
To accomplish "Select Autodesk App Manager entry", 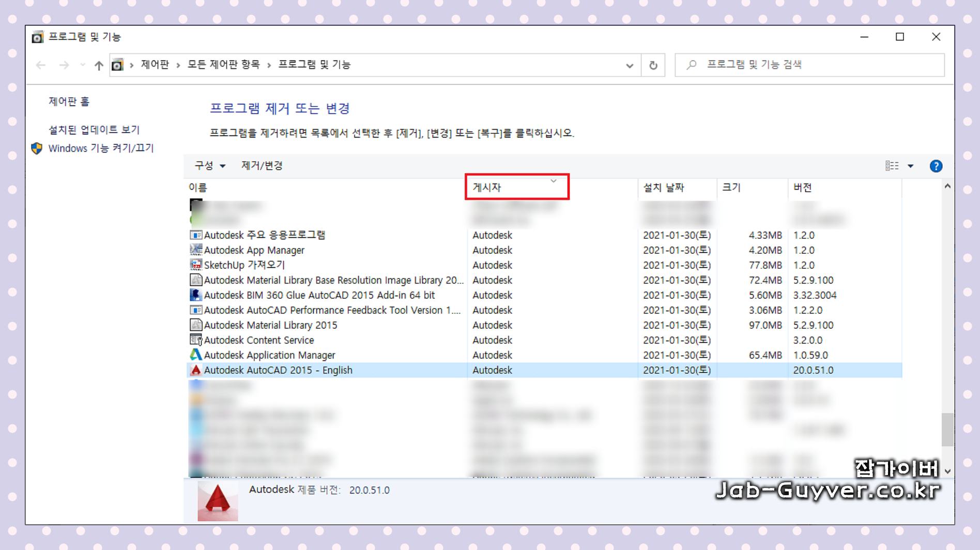I will (544, 250).
